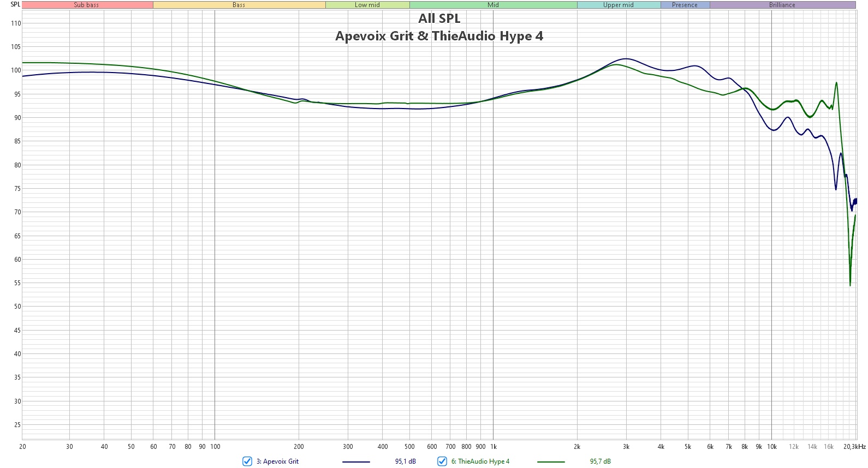Image resolution: width=868 pixels, height=468 pixels.
Task: Click the 20 tick on the frequency axis
Action: point(22,447)
